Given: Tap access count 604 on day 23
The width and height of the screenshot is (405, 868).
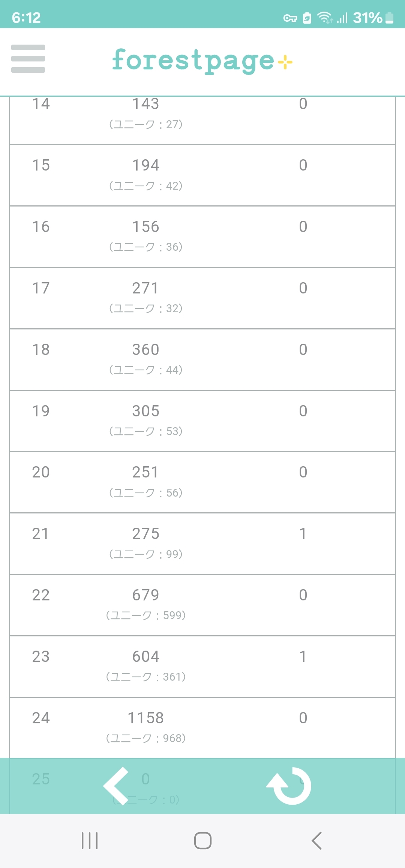Looking at the screenshot, I should [x=146, y=657].
